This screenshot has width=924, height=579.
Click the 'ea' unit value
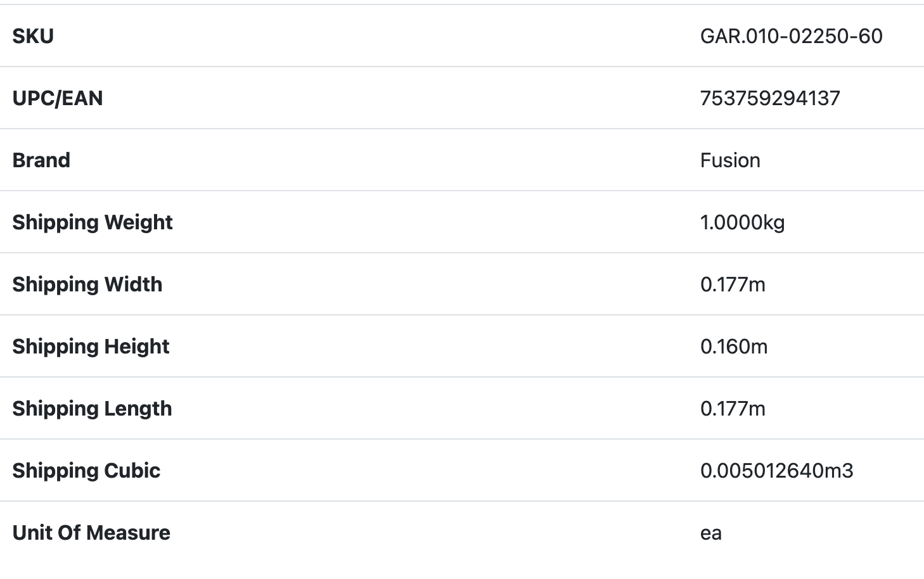(711, 533)
